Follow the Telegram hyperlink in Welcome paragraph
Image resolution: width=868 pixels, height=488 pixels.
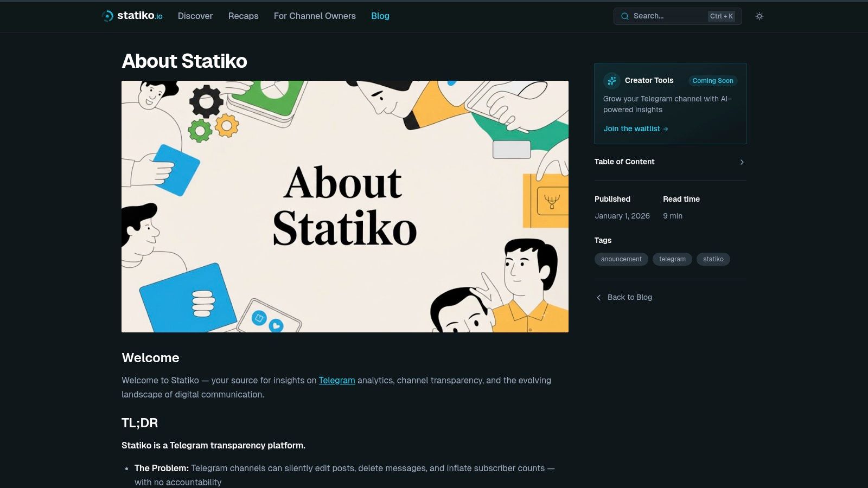[x=337, y=380]
